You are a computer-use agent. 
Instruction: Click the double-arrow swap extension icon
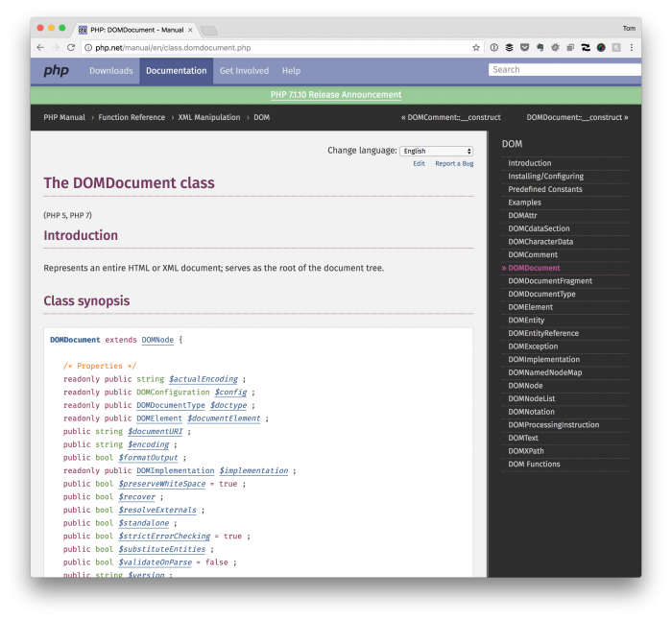pyautogui.click(x=586, y=48)
